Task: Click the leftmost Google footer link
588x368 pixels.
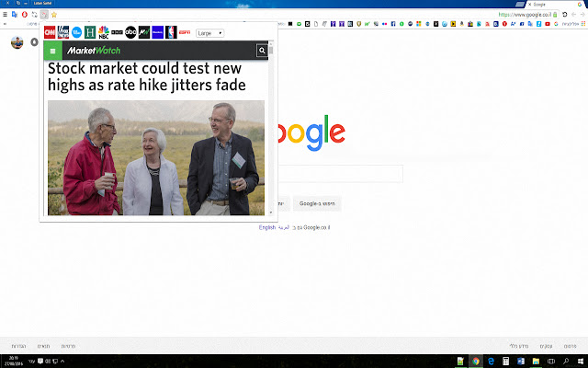Action: pos(18,346)
